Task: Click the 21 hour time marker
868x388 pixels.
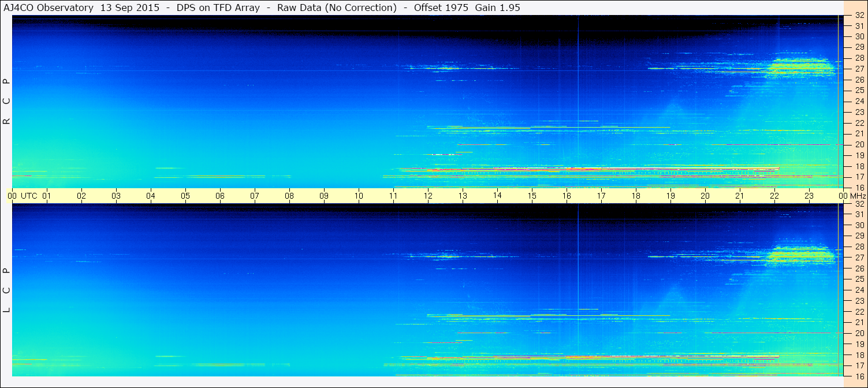Action: click(x=740, y=196)
